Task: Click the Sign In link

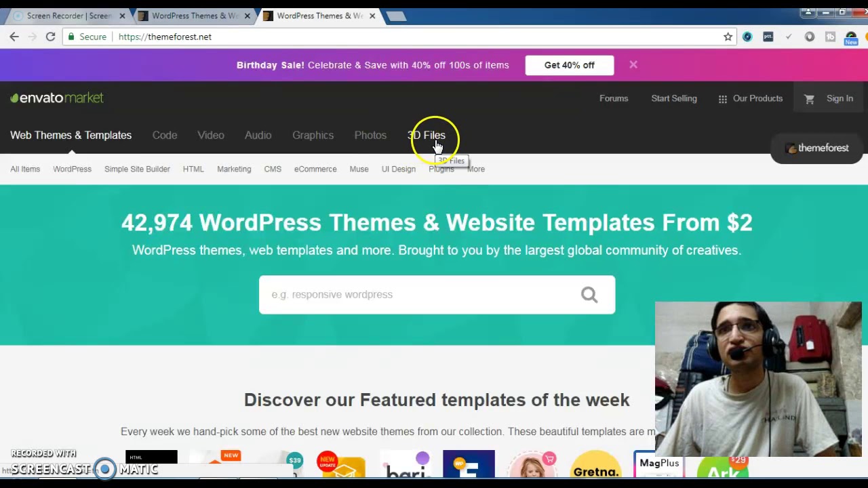Action: pos(840,98)
